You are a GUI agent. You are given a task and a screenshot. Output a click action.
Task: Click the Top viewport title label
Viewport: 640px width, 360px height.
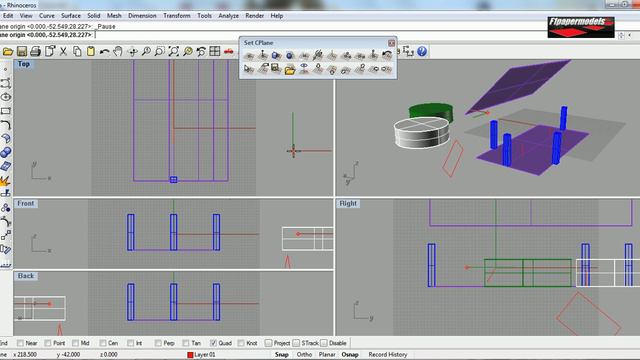click(x=23, y=64)
